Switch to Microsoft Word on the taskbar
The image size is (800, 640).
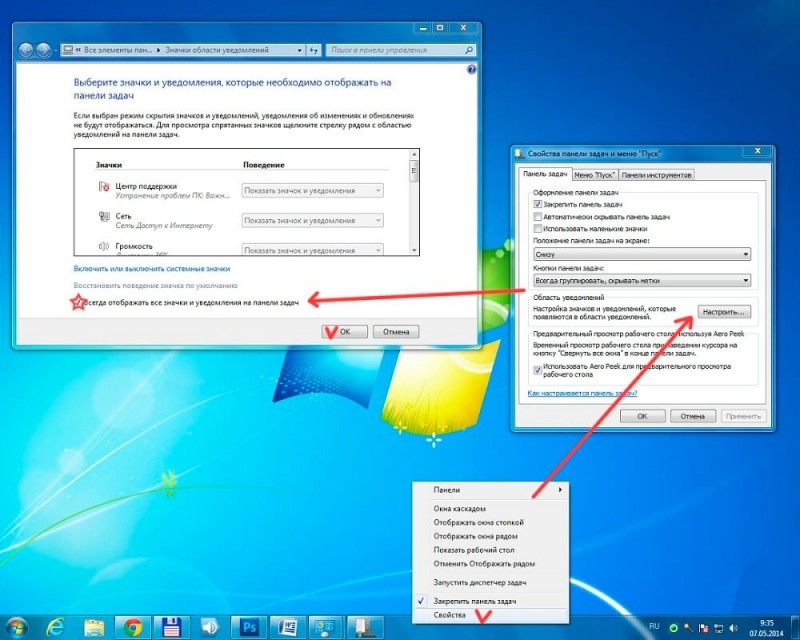[287, 627]
